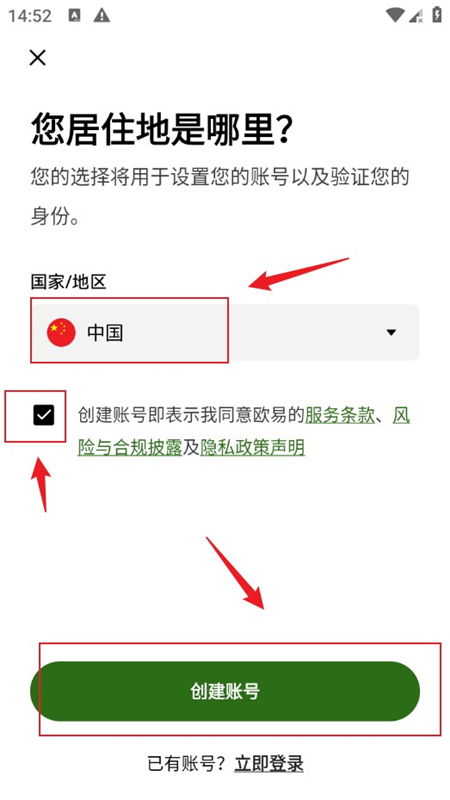Tap the 立即登录 link

click(x=269, y=764)
